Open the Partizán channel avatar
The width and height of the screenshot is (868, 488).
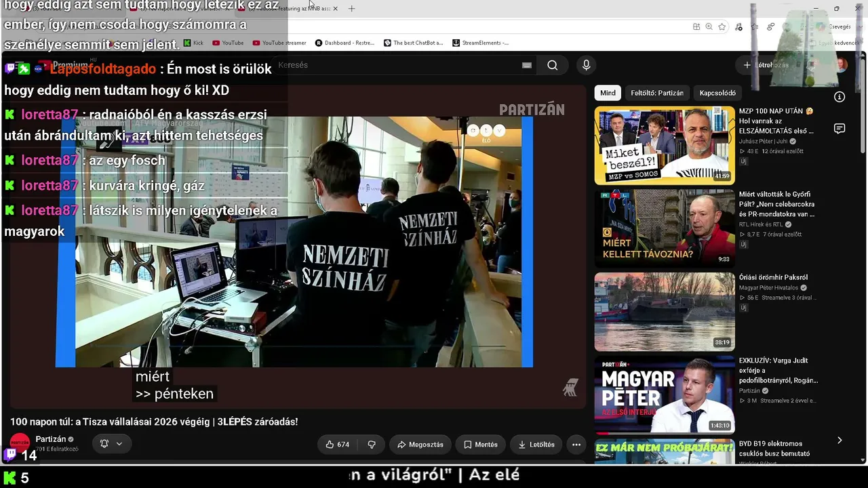coord(20,443)
